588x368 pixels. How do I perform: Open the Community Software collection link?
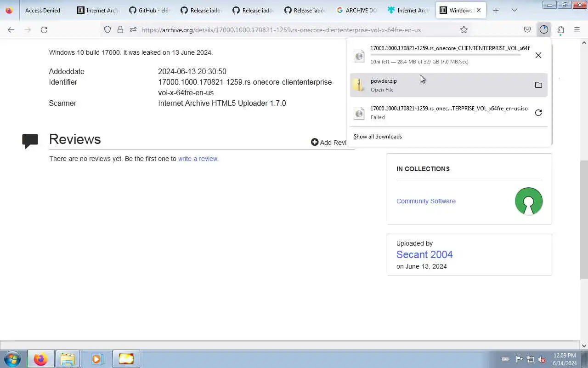click(426, 201)
